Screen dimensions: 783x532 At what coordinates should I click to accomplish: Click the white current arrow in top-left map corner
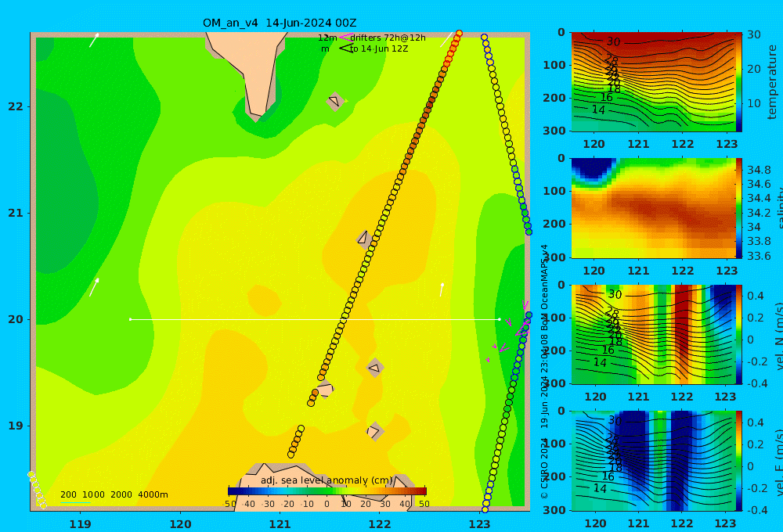point(94,40)
